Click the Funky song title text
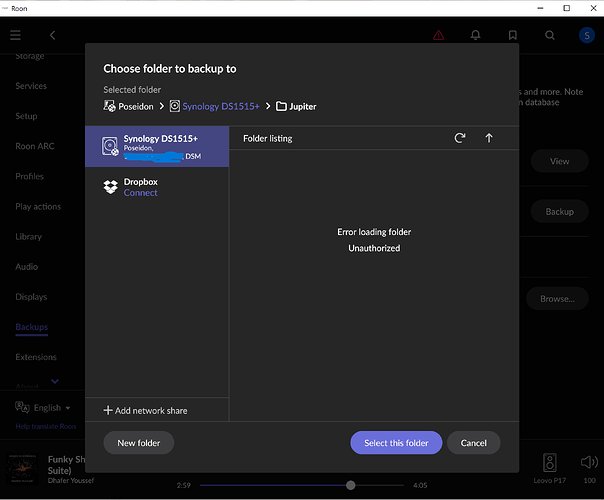The image size is (604, 500). tap(66, 465)
